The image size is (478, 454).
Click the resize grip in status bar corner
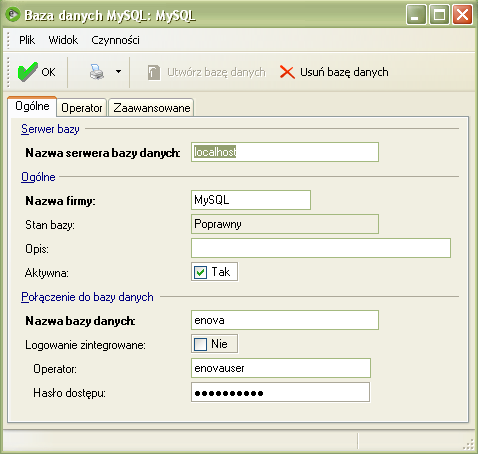tap(469, 445)
